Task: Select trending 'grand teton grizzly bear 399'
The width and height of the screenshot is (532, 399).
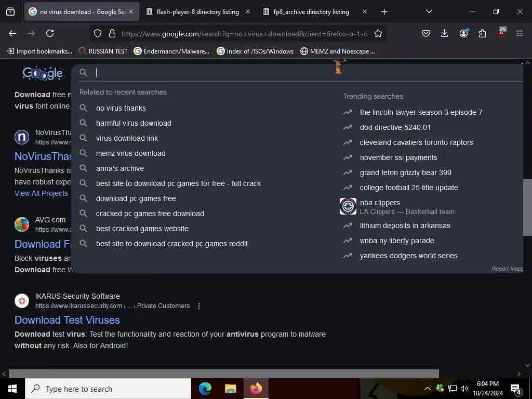Action: click(x=405, y=172)
